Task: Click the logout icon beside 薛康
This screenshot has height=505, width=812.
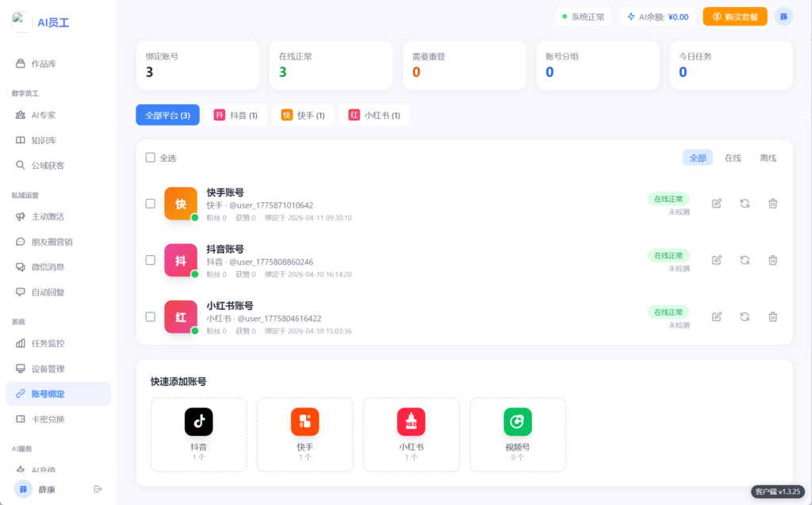Action: coord(98,489)
